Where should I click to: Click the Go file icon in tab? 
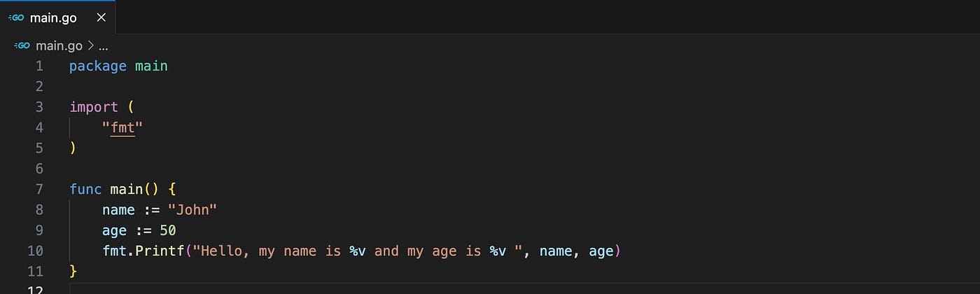[15, 18]
